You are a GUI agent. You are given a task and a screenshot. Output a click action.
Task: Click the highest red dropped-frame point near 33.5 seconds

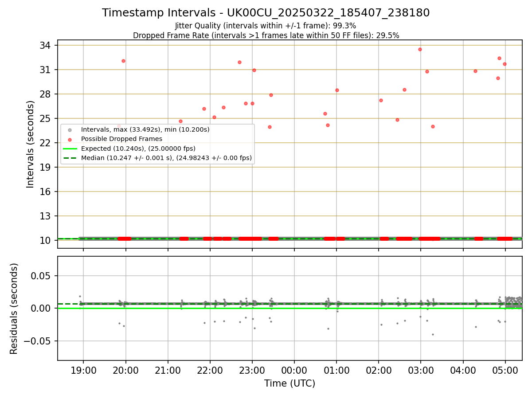point(420,49)
